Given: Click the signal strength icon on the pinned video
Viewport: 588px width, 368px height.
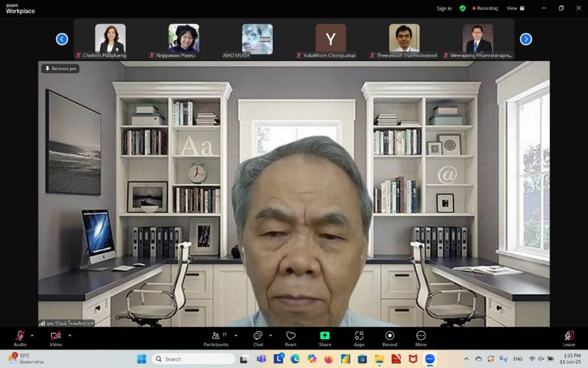Looking at the screenshot, I should tap(42, 323).
